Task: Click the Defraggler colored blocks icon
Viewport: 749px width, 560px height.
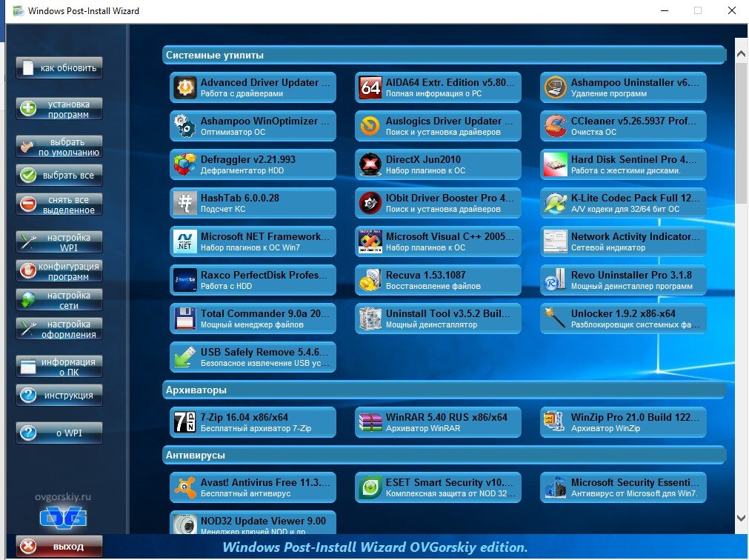Action: (185, 164)
